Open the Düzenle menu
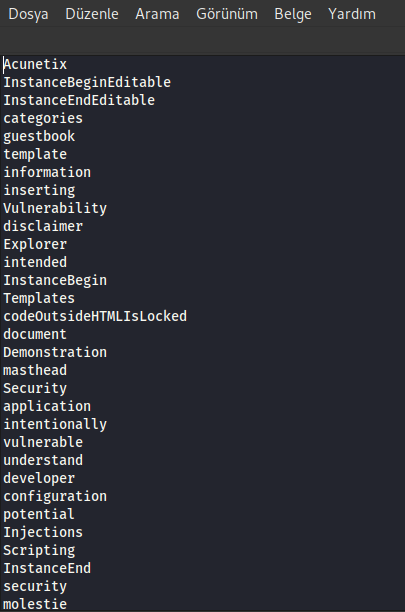The width and height of the screenshot is (405, 612). pos(92,14)
